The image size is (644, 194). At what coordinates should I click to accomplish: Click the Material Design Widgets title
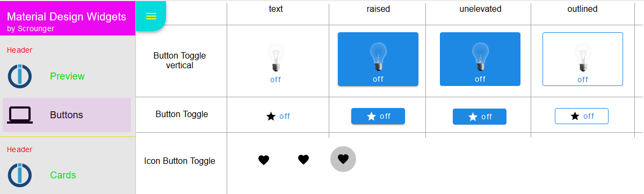coord(67,17)
